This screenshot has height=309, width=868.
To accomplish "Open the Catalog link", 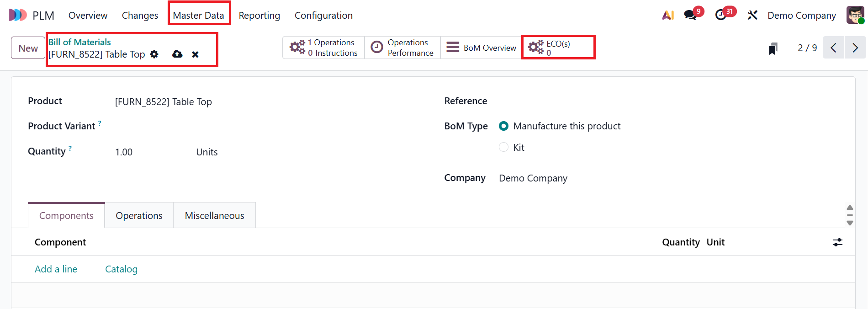I will 121,269.
